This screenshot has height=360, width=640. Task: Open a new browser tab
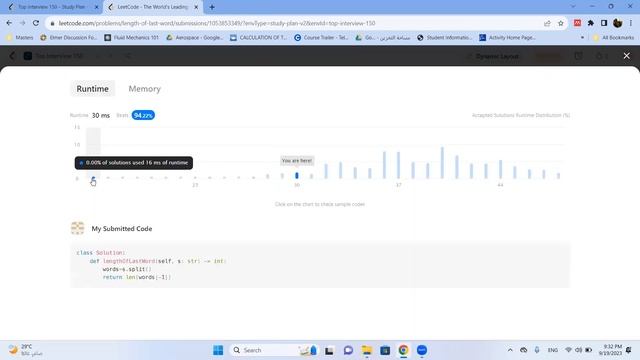pyautogui.click(x=212, y=7)
